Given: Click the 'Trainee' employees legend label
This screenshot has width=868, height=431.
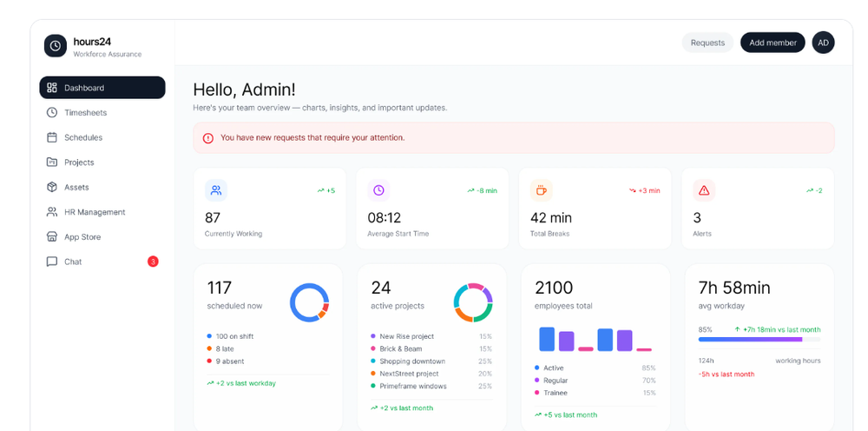Looking at the screenshot, I should (x=556, y=393).
